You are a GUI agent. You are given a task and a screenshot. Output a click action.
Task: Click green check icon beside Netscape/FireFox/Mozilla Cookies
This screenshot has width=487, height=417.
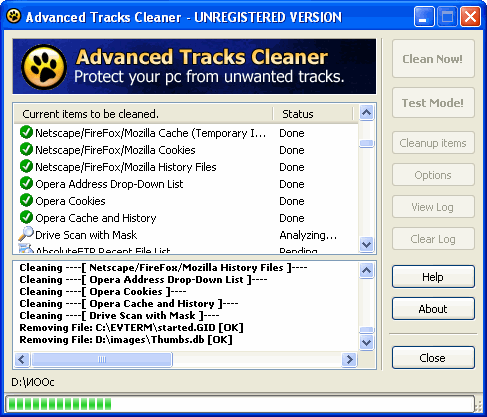click(x=26, y=149)
